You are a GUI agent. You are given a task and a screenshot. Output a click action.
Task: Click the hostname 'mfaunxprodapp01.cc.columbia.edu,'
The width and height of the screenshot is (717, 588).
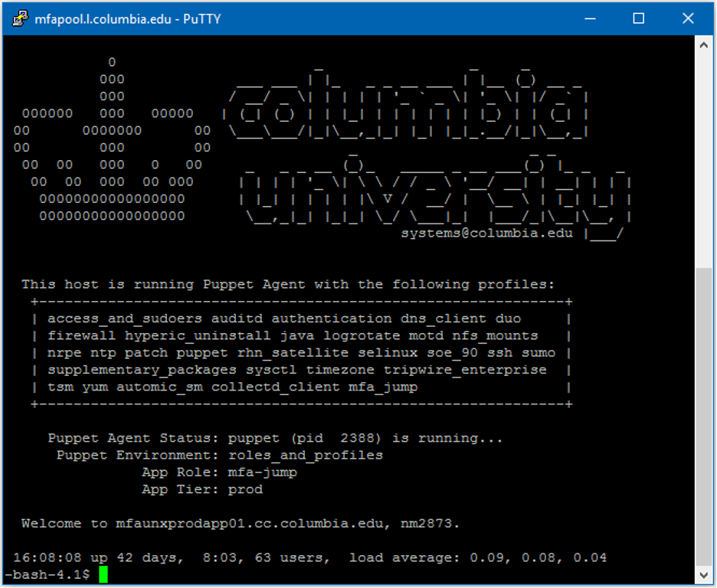tap(254, 524)
